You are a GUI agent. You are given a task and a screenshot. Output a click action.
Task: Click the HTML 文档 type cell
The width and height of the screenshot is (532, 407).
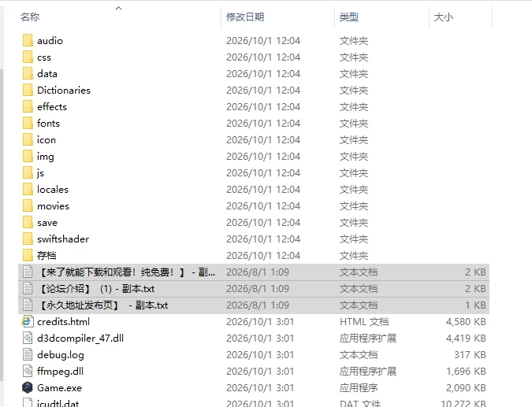pos(364,322)
